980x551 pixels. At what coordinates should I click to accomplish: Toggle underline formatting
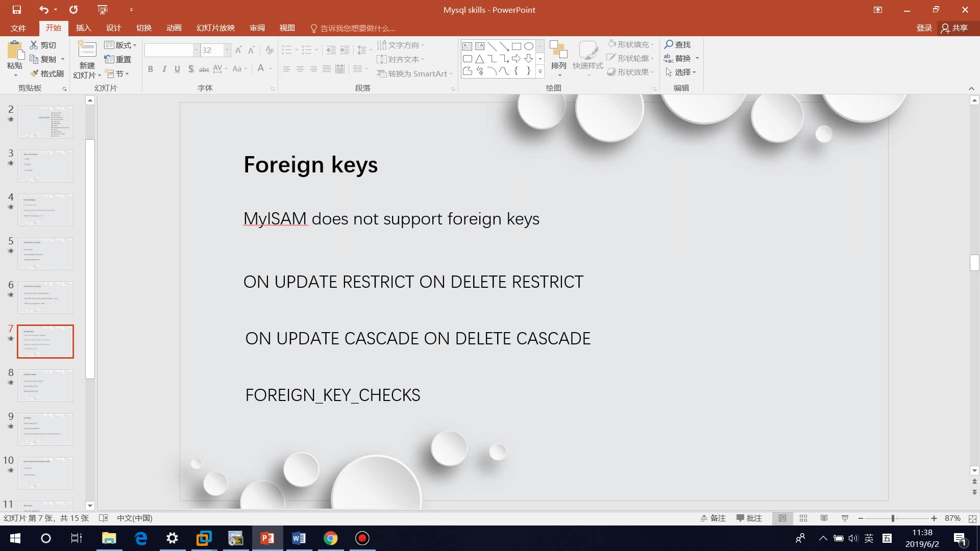[177, 68]
